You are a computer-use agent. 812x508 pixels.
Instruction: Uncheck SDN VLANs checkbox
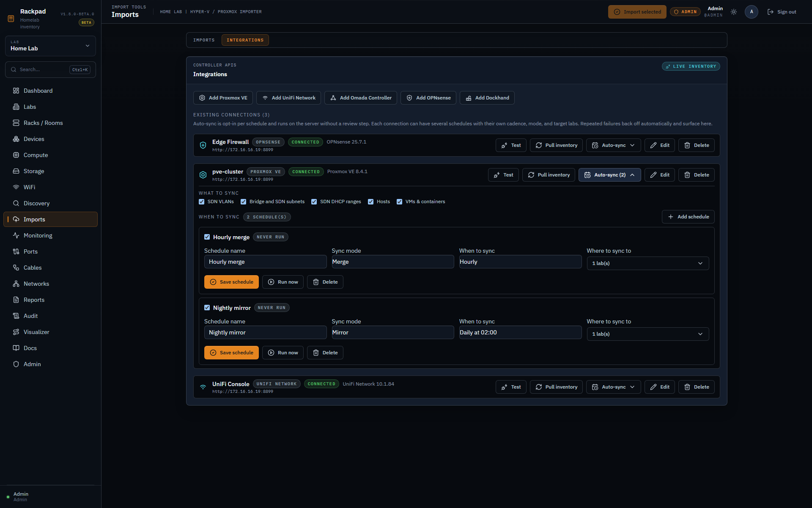(202, 202)
